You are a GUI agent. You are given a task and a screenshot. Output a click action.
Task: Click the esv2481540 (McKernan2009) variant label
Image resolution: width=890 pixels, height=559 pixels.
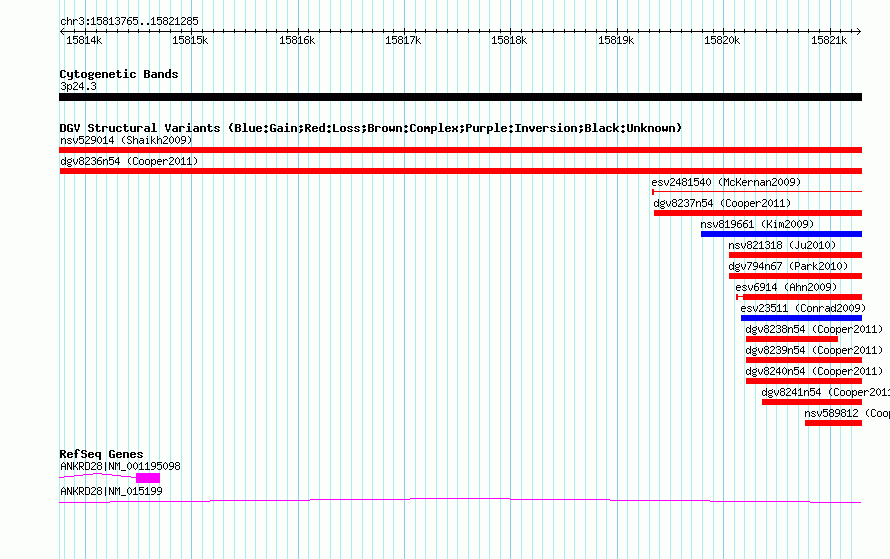coord(726,182)
